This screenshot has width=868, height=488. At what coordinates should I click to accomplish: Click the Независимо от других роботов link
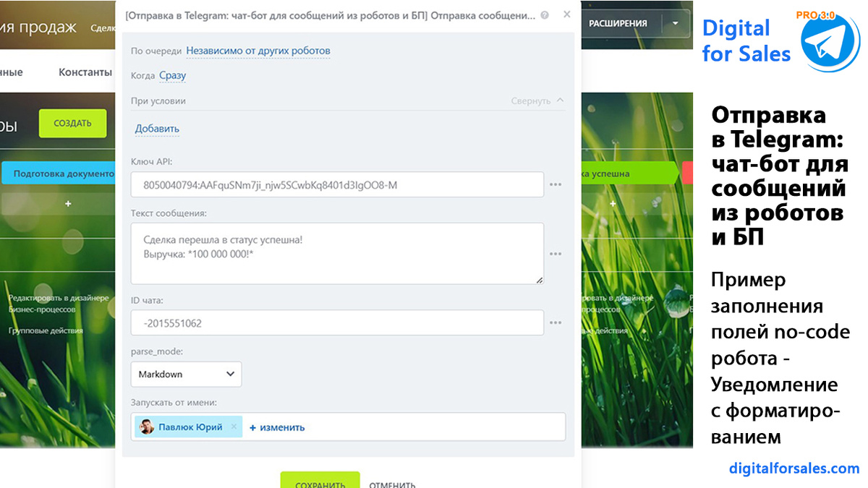click(x=258, y=51)
